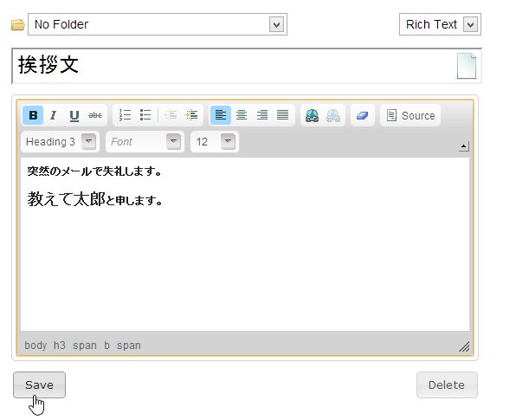Align text to the right

262,115
